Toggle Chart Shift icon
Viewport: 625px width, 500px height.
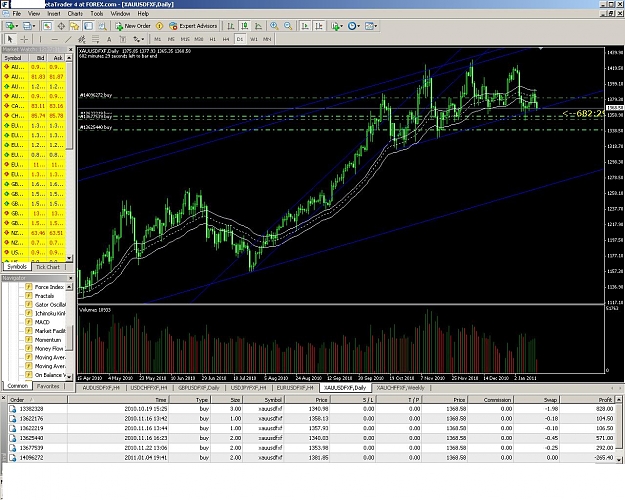point(319,26)
